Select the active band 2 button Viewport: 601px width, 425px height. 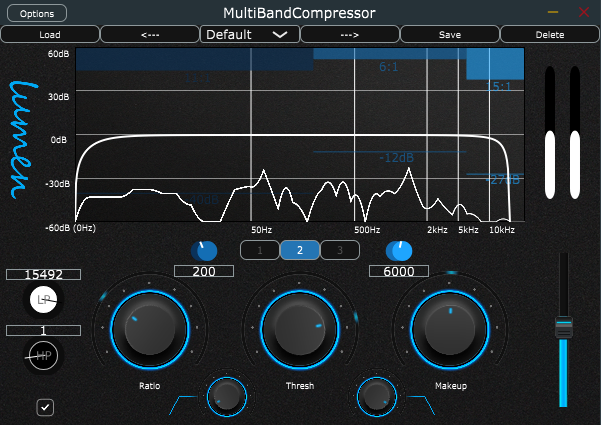coord(299,250)
